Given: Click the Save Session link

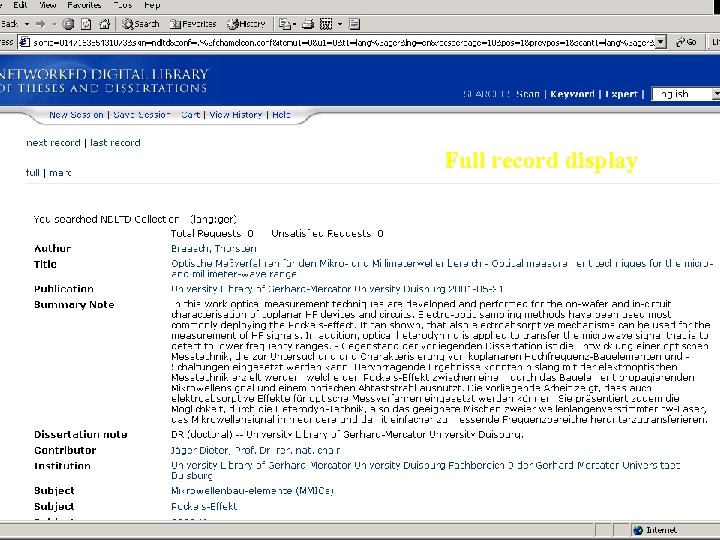Looking at the screenshot, I should pyautogui.click(x=142, y=115).
